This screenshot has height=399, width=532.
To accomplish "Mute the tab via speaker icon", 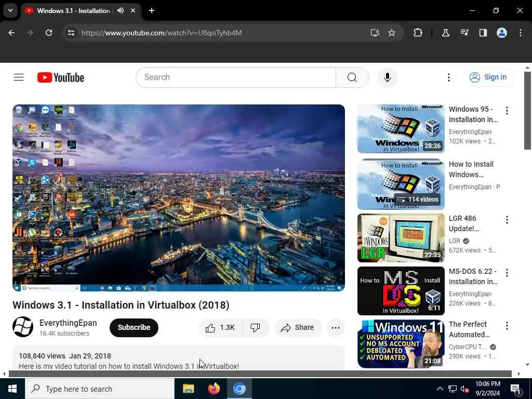I will tap(121, 10).
